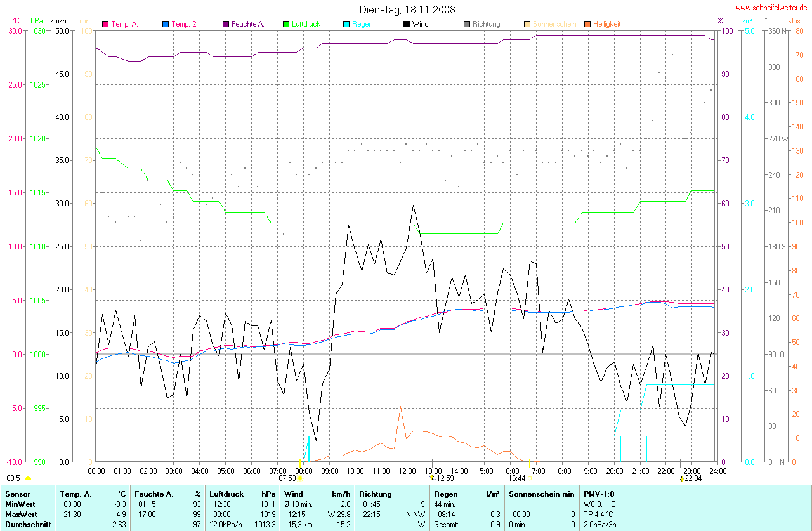
Task: Click the moon marker at 22:34
Action: [681, 478]
